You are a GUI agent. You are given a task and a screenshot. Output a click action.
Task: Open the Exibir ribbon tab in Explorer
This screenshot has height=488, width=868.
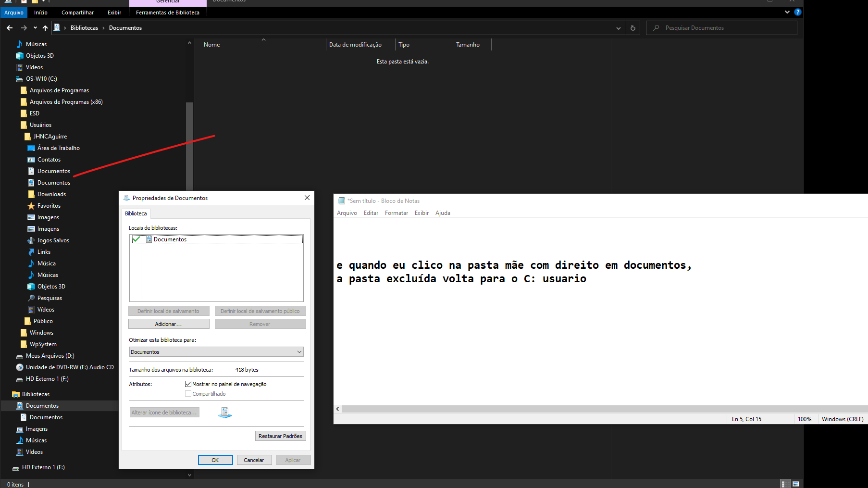114,13
